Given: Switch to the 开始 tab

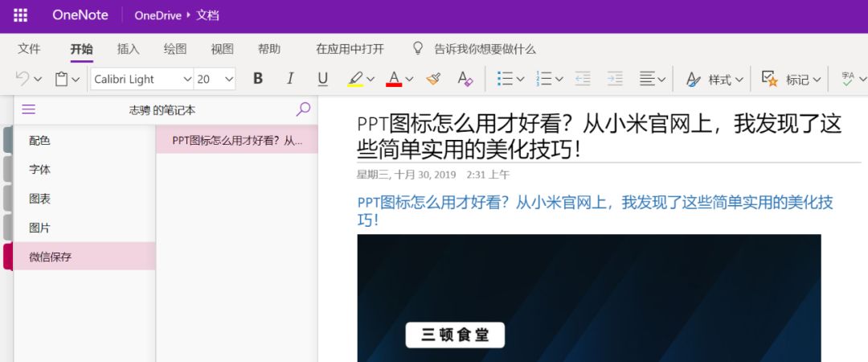Looking at the screenshot, I should pos(81,49).
